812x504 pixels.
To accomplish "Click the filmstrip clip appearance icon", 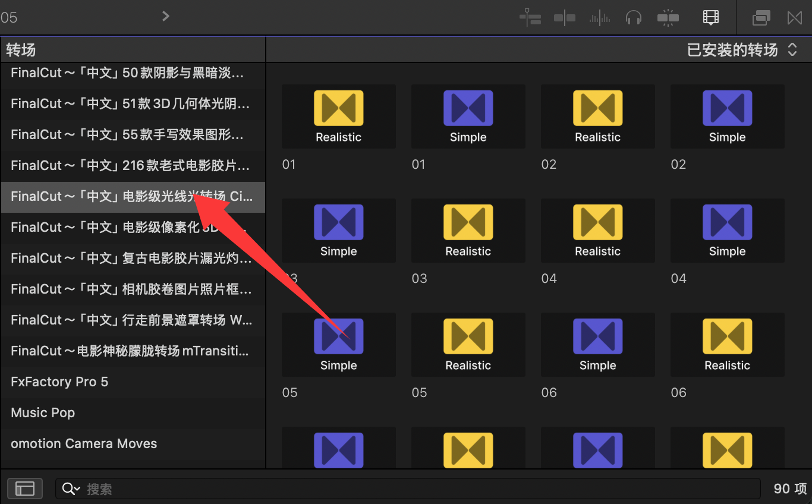I will [x=710, y=18].
